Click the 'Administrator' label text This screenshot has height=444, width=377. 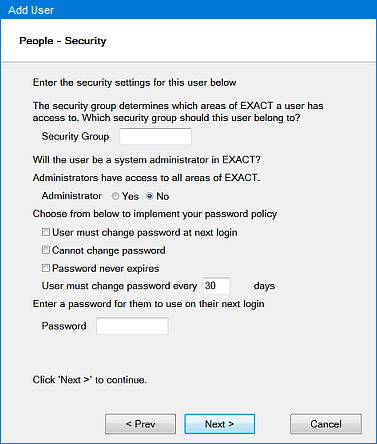point(72,196)
